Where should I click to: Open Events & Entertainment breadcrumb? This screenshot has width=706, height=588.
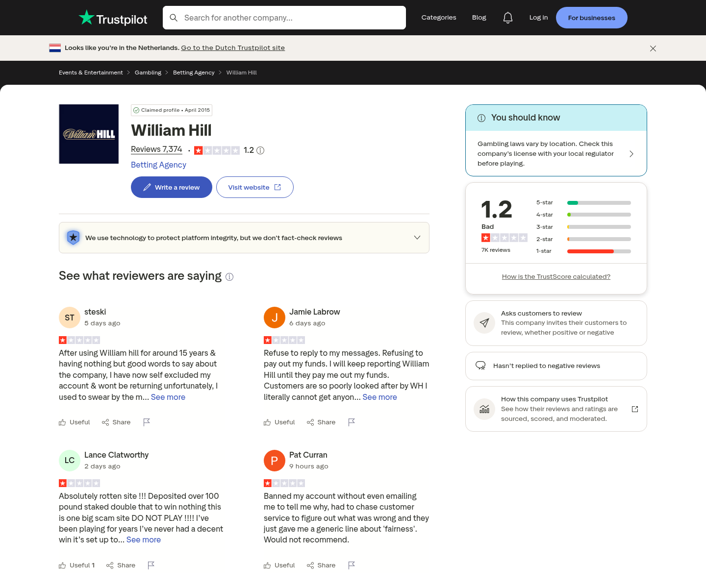tap(91, 73)
